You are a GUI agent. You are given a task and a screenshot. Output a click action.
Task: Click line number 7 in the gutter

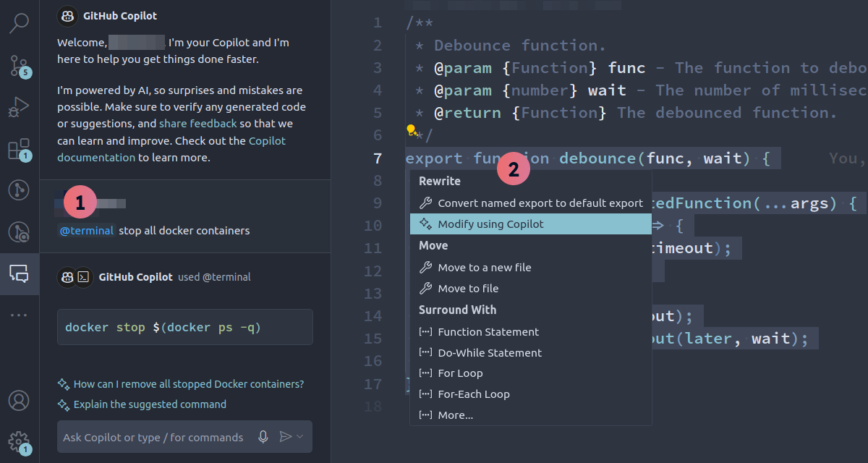(x=377, y=158)
